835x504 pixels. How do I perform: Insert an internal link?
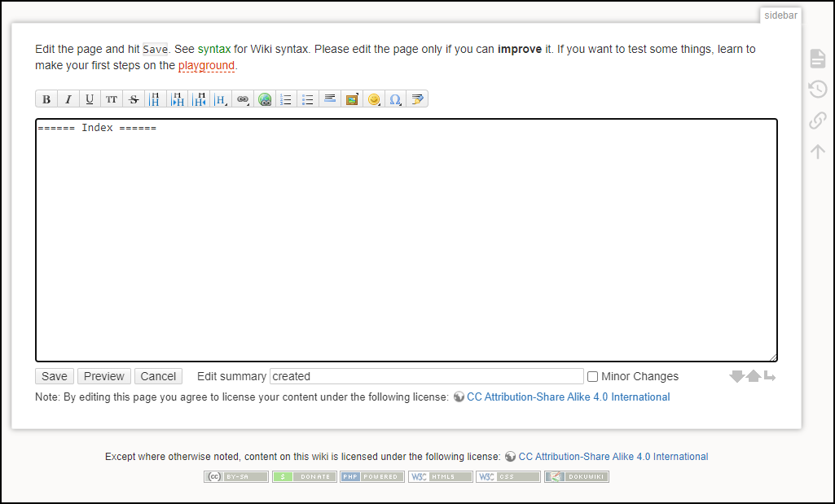click(x=243, y=99)
